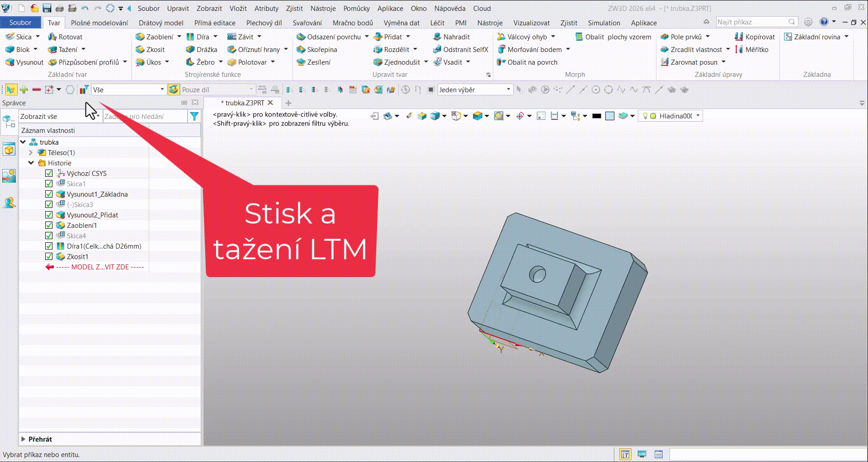The height and width of the screenshot is (462, 868).
Task: Add a new document tab with plus
Action: [x=288, y=103]
